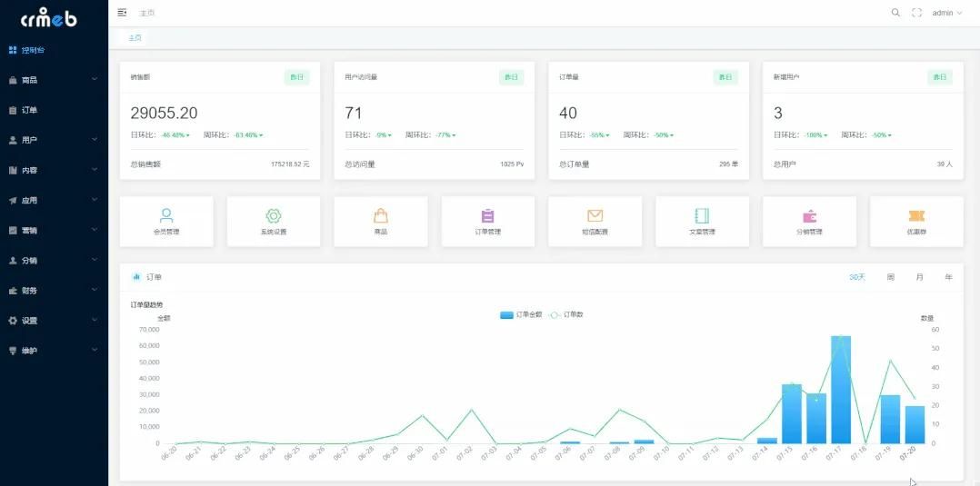The width and height of the screenshot is (980, 486).
Task: Expand the 维护 menu chevron
Action: point(95,349)
